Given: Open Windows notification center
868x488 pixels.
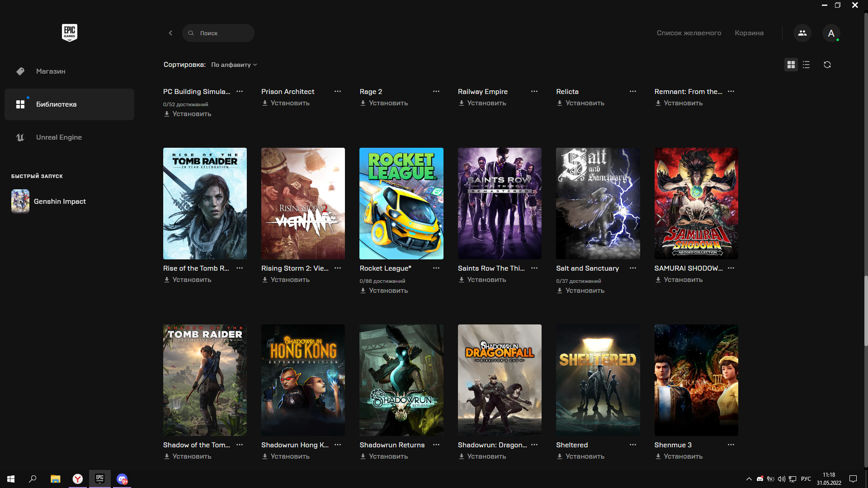Looking at the screenshot, I should tap(853, 479).
